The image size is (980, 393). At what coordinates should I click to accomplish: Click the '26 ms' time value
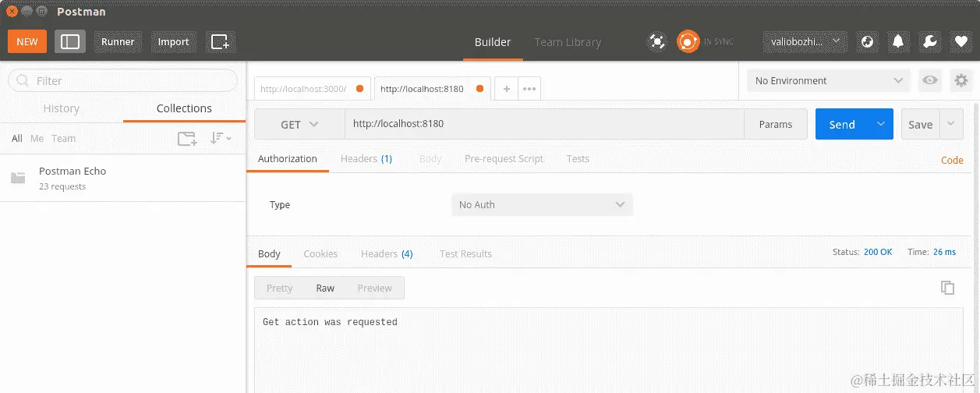click(944, 252)
